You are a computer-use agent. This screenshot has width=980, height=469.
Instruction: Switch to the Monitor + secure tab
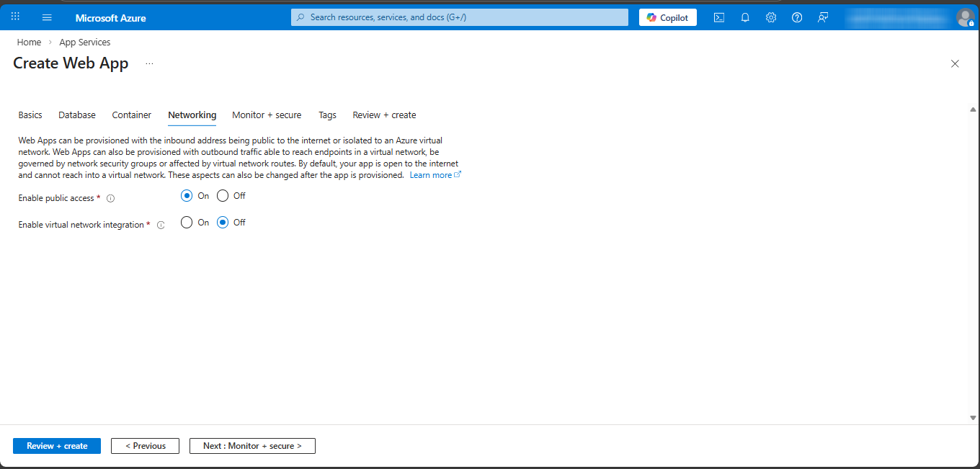267,115
